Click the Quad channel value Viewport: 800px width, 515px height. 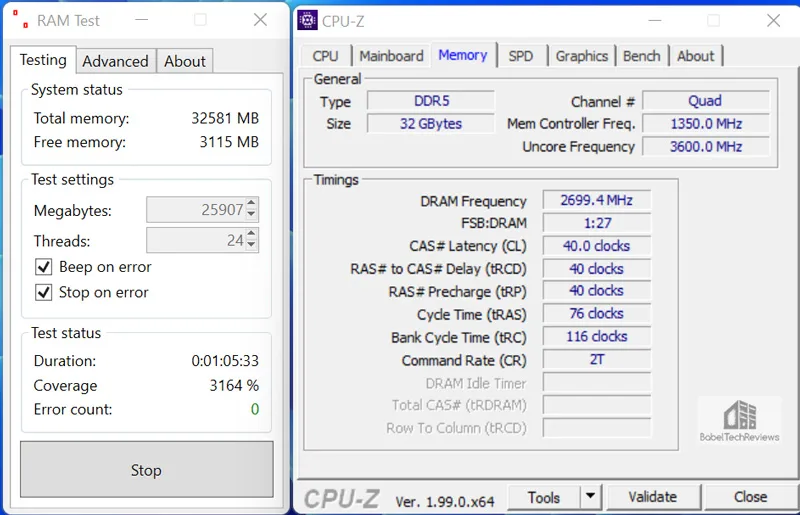[x=705, y=101]
